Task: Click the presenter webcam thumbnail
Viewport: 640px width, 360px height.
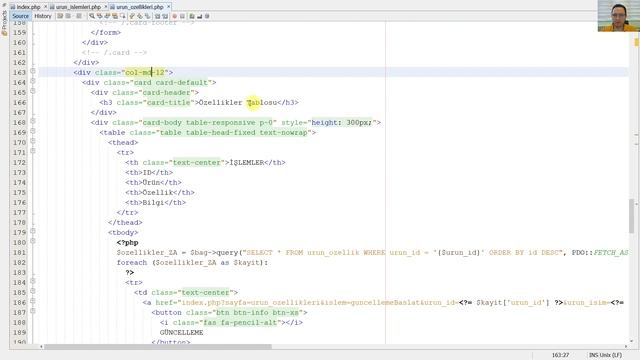Action: (619, 16)
